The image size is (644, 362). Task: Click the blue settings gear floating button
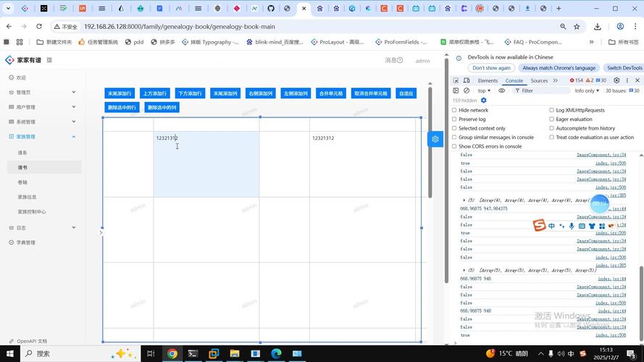click(435, 139)
